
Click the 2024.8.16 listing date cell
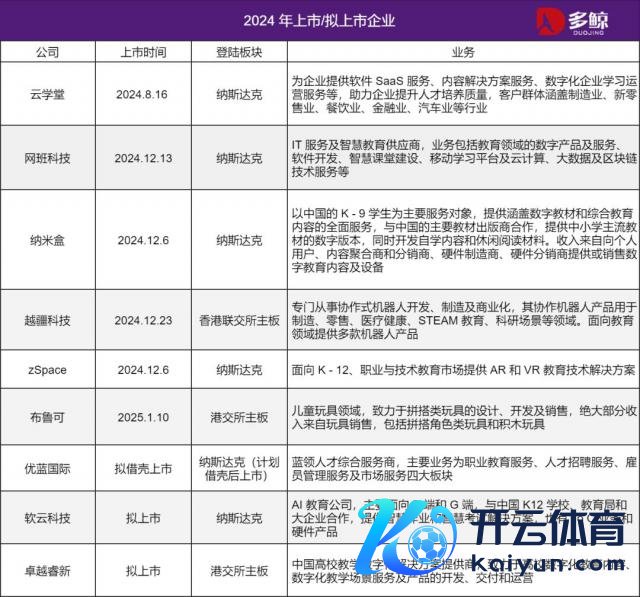click(x=143, y=93)
